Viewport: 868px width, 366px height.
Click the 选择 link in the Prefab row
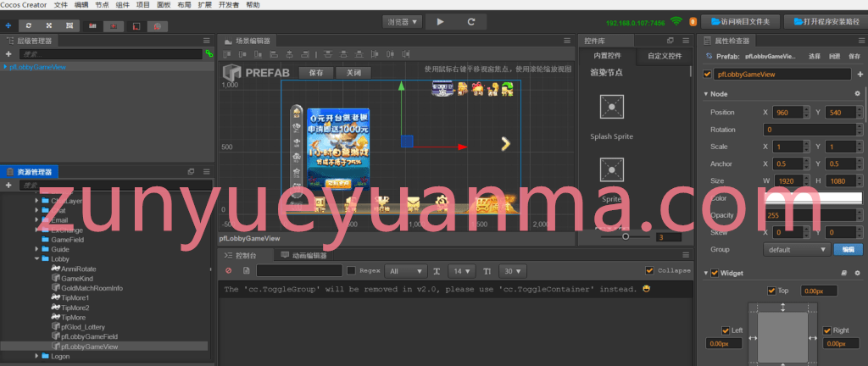pos(815,57)
